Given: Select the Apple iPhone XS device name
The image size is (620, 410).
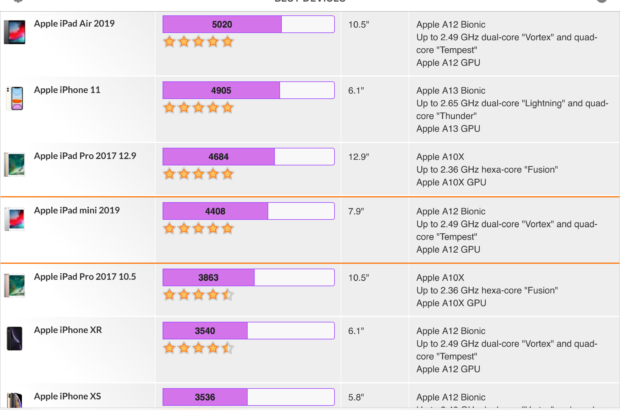Looking at the screenshot, I should click(67, 397).
